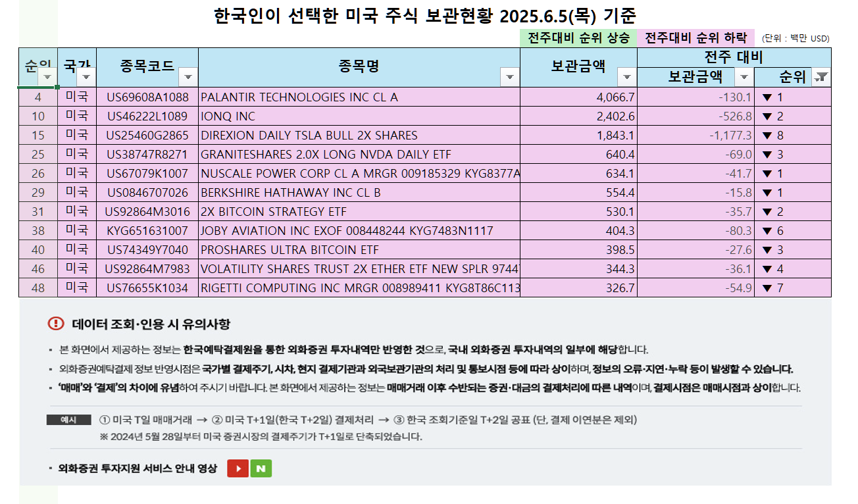Open the 종목코드 column filter dropdown
The image size is (858, 504).
point(188,78)
